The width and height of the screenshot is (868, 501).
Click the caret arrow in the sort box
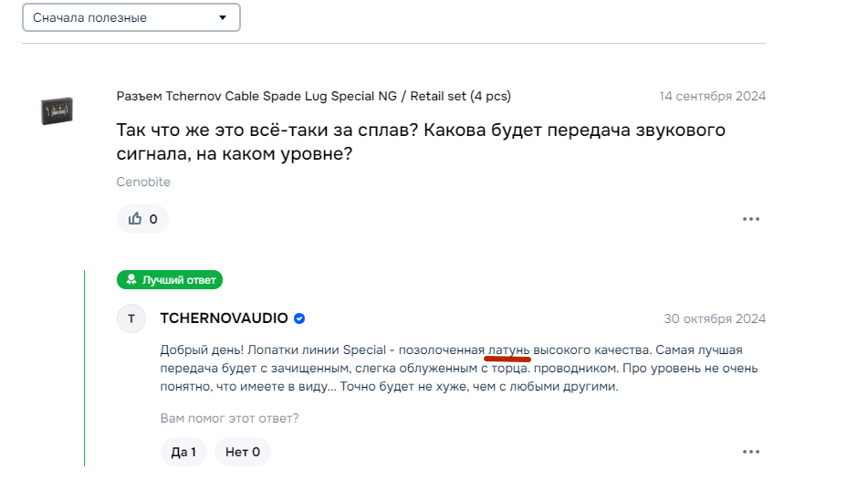click(224, 17)
